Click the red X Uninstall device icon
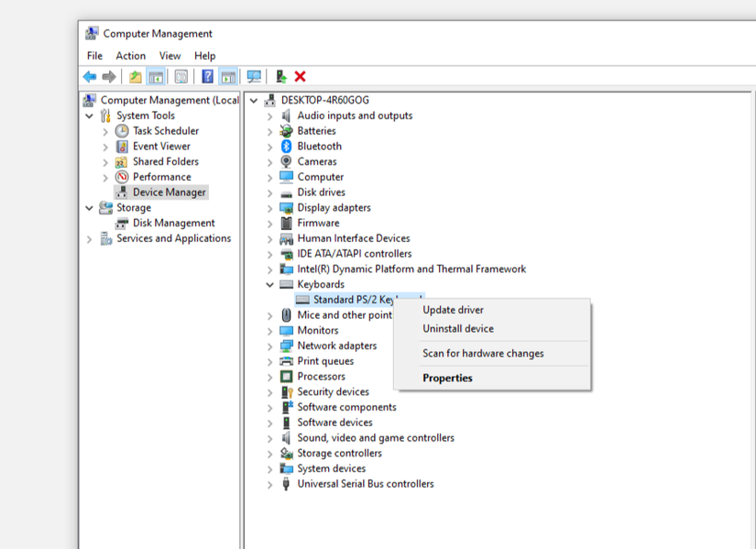The image size is (756, 549). click(301, 76)
